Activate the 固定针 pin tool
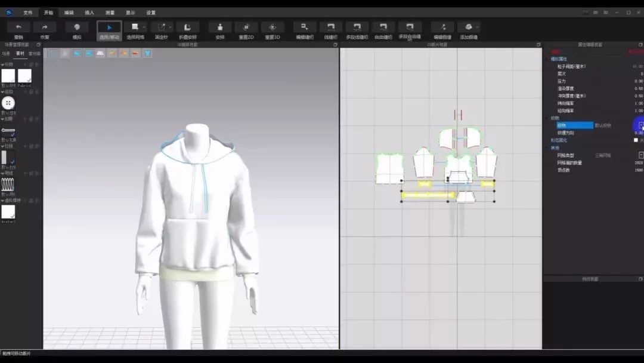Viewport: 644px width, 363px height. click(x=161, y=27)
